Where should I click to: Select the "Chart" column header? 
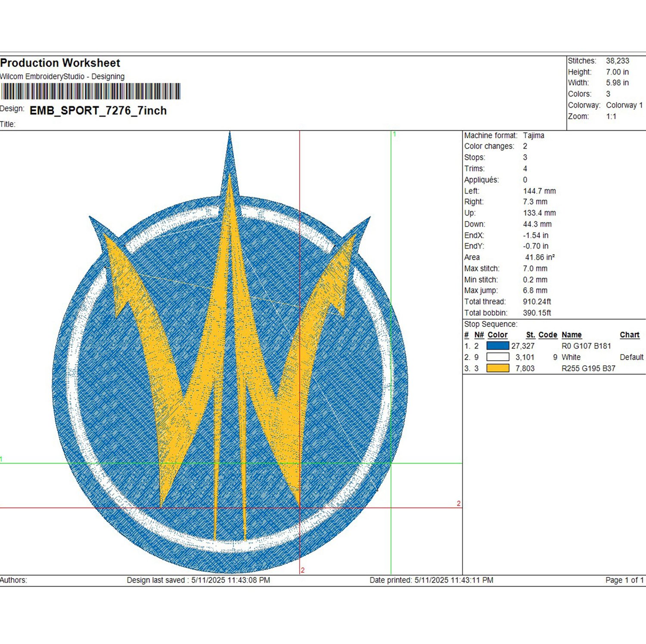click(630, 335)
